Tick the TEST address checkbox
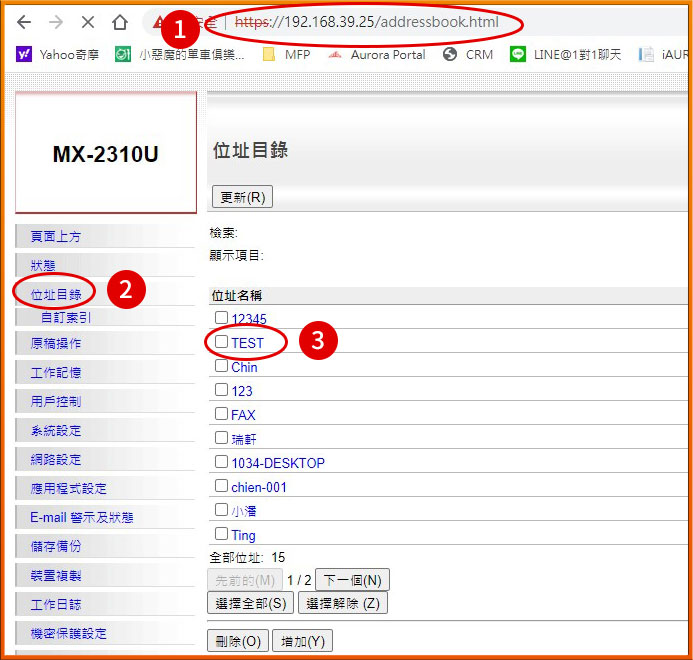This screenshot has width=693, height=660. click(221, 342)
